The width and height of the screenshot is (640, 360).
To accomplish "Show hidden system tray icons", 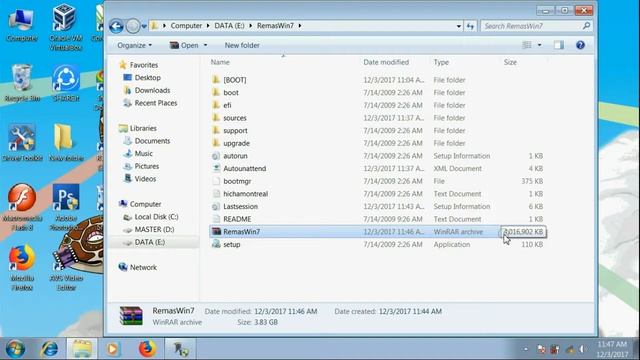I will (x=526, y=349).
